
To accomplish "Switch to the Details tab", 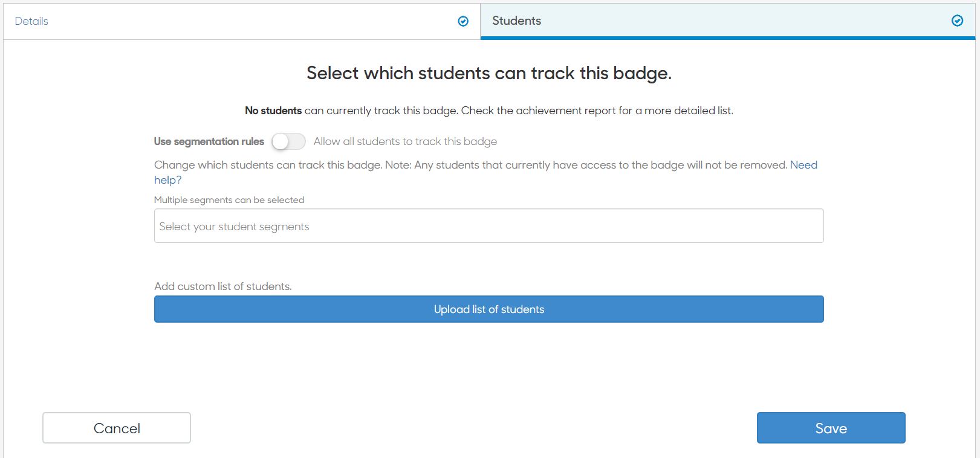I will (x=242, y=21).
